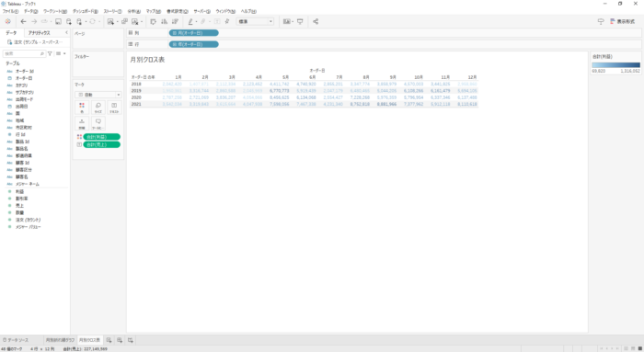
Task: Click the Undo back arrow in toolbar
Action: (x=23, y=21)
